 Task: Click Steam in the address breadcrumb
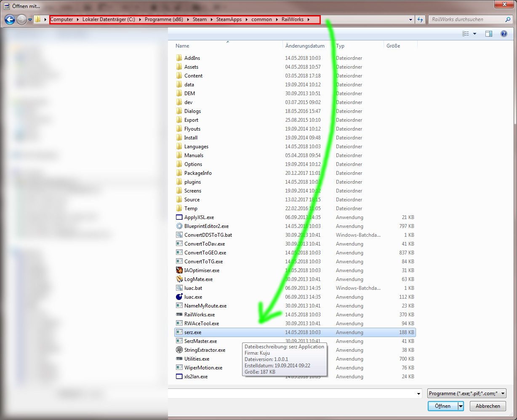click(200, 19)
